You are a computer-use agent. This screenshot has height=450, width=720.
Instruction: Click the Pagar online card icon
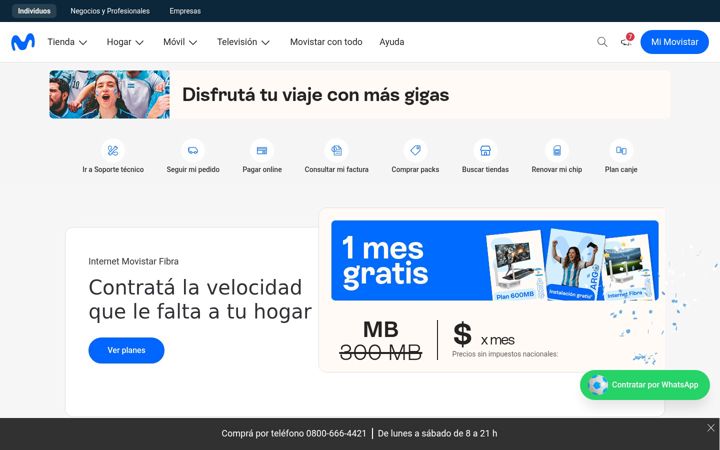(262, 150)
